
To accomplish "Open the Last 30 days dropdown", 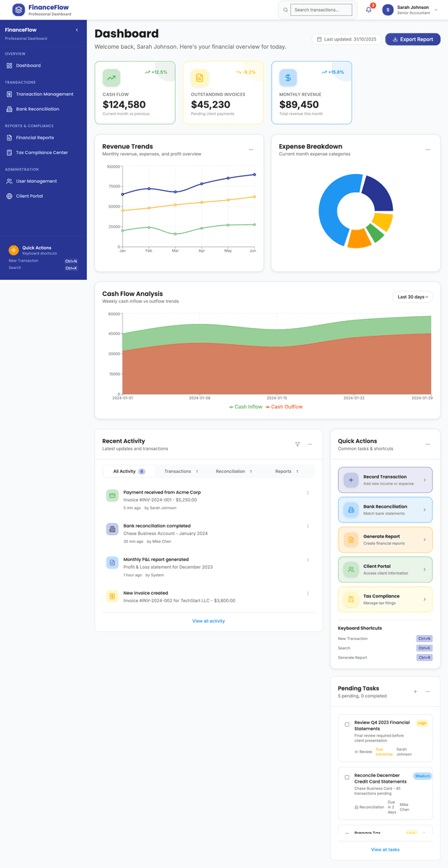I will click(x=412, y=297).
